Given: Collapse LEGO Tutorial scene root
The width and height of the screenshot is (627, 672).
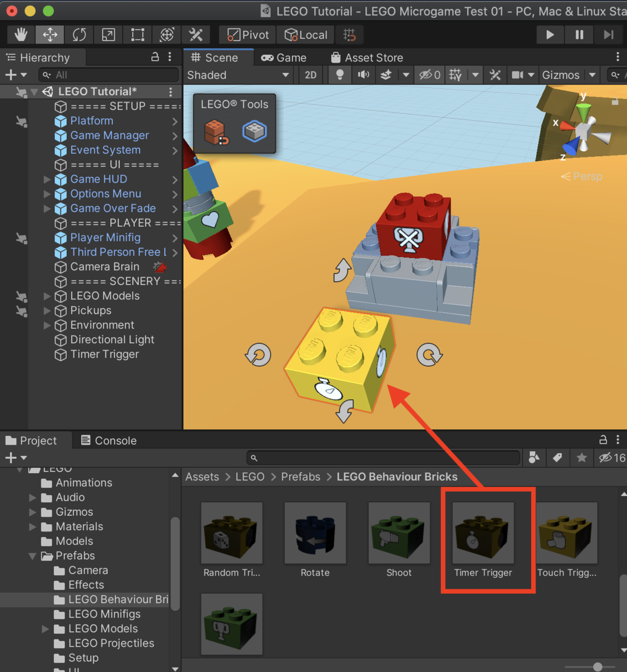Looking at the screenshot, I should [35, 92].
